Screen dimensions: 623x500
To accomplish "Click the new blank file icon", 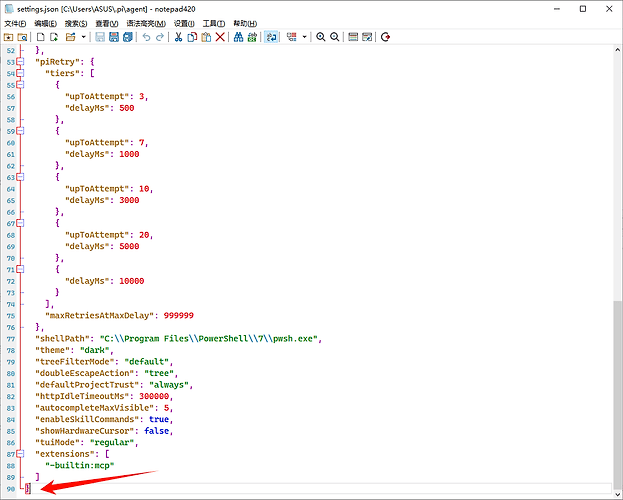I will tap(41, 37).
